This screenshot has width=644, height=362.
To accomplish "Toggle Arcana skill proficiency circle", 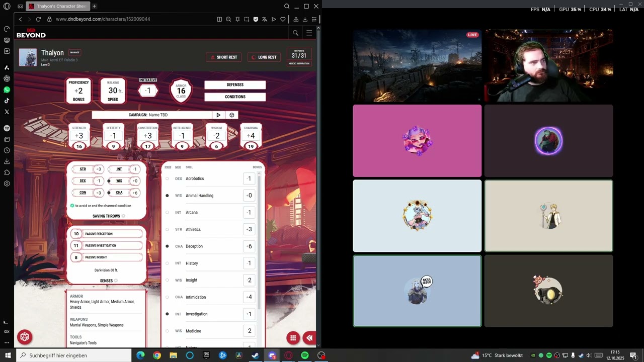I will click(168, 213).
